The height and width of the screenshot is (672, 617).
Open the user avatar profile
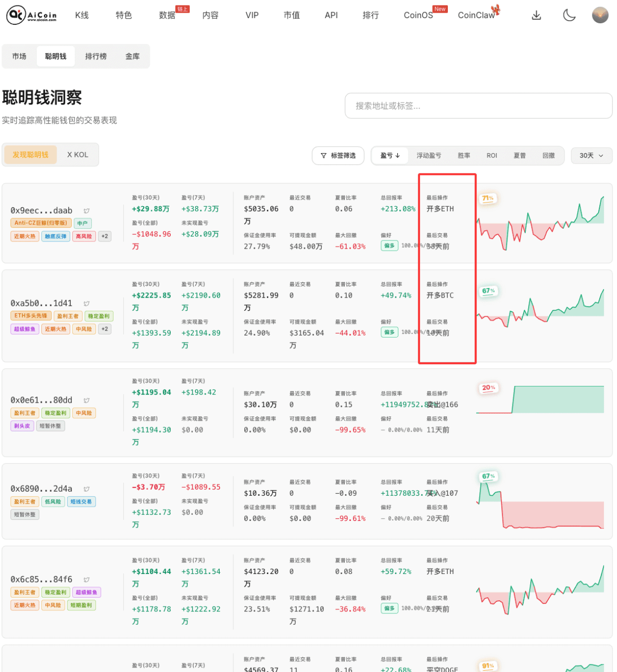tap(600, 15)
